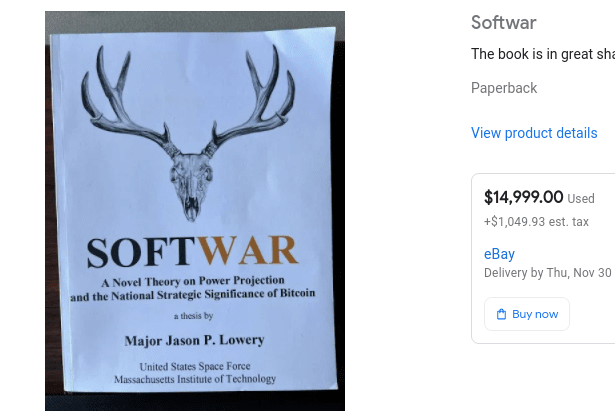Click the +$1,049.93 est. tax text
This screenshot has height=419, width=615.
click(x=536, y=222)
